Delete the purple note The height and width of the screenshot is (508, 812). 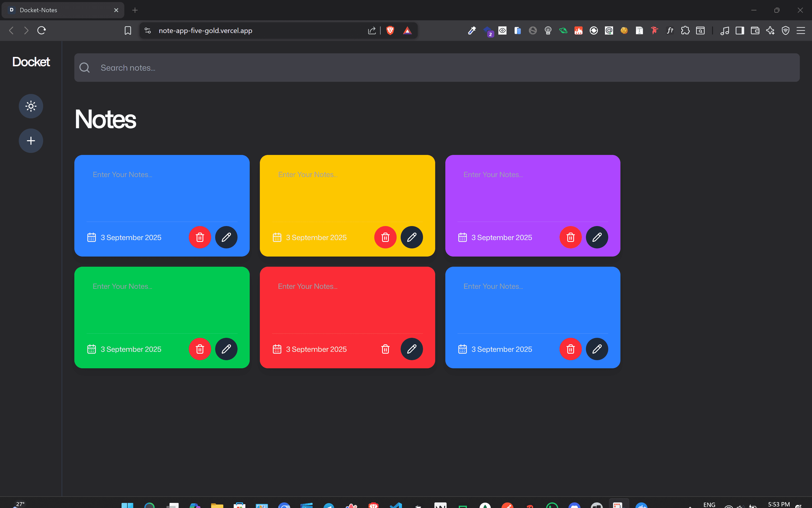[570, 237]
